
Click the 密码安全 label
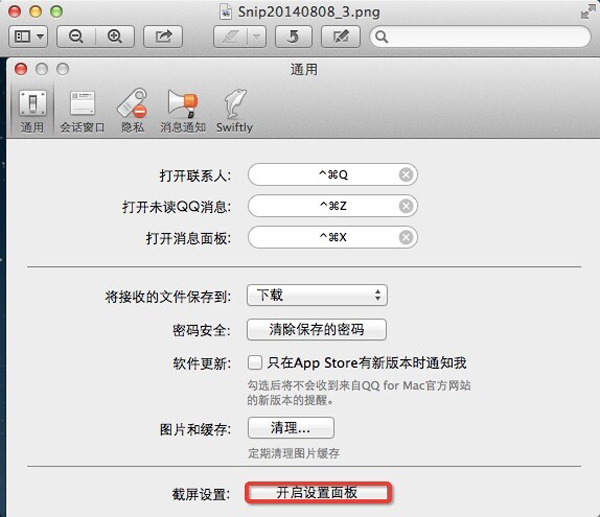pyautogui.click(x=202, y=330)
